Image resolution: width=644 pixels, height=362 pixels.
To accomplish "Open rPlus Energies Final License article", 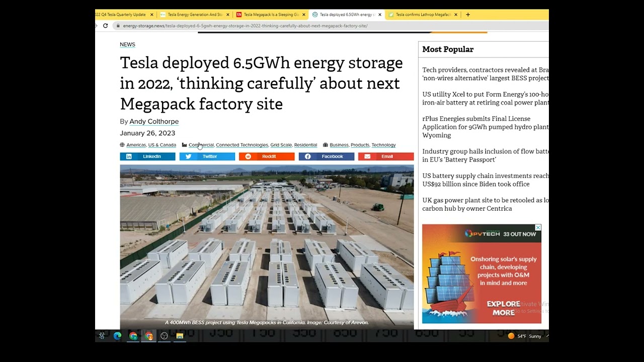I will (x=485, y=127).
